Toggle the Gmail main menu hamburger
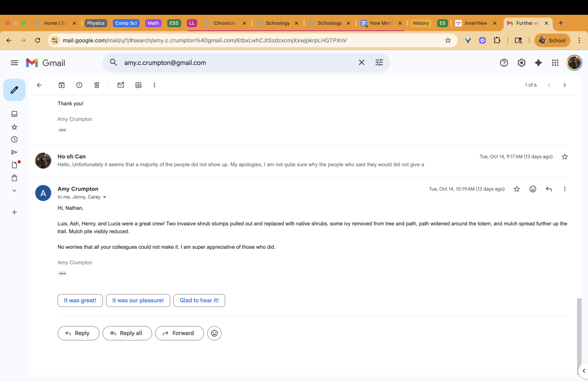 (14, 63)
